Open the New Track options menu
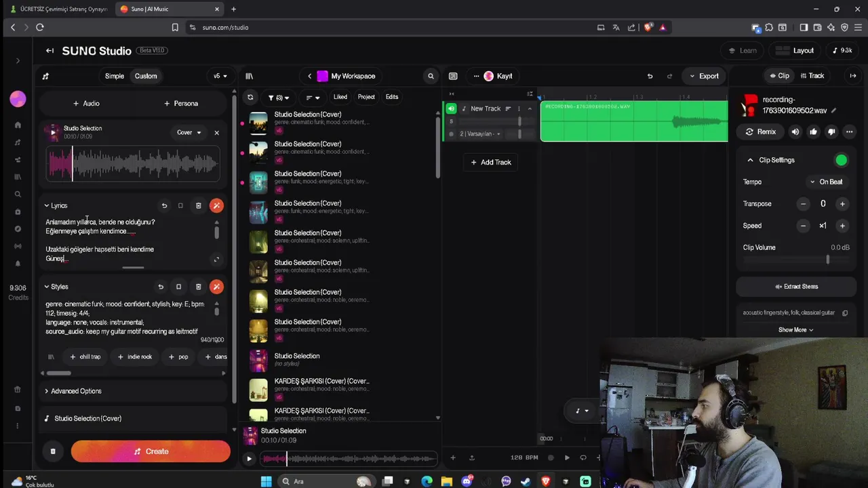Viewport: 868px width, 488px height. click(519, 108)
